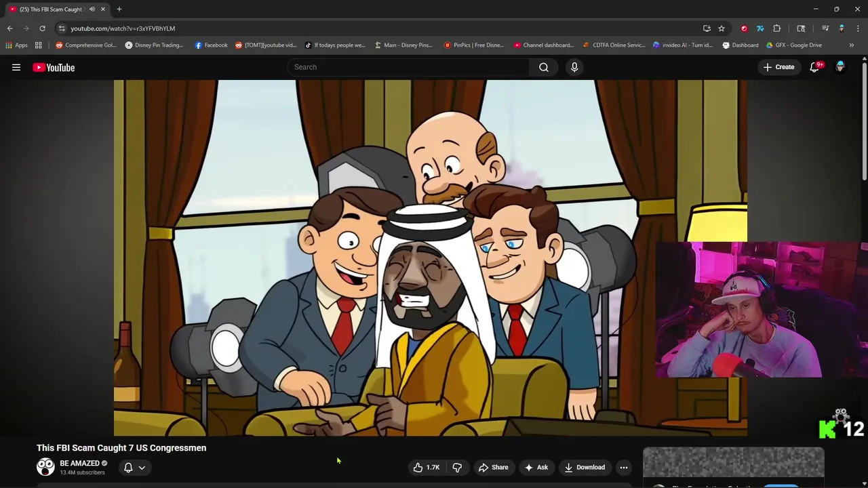868x488 pixels.
Task: Reload the current page
Action: [x=42, y=28]
